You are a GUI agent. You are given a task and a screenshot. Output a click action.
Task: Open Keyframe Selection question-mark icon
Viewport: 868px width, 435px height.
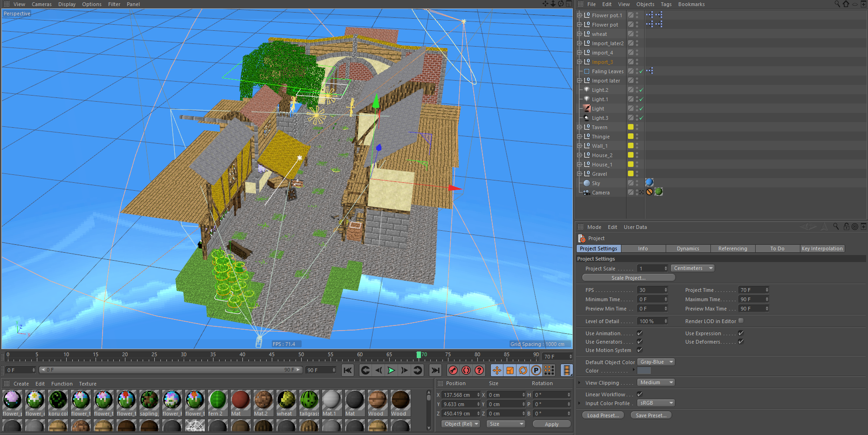(479, 370)
